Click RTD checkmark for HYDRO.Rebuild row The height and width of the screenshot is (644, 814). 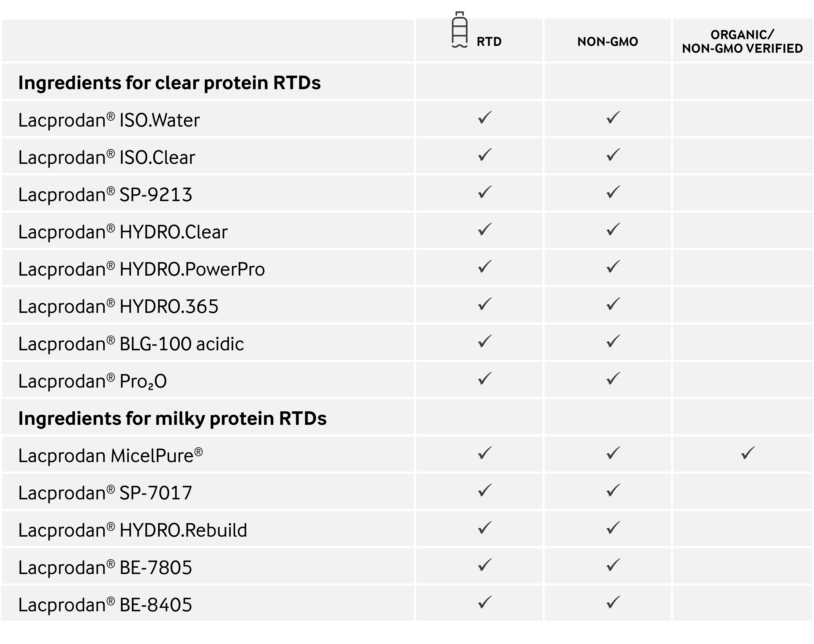pyautogui.click(x=485, y=528)
